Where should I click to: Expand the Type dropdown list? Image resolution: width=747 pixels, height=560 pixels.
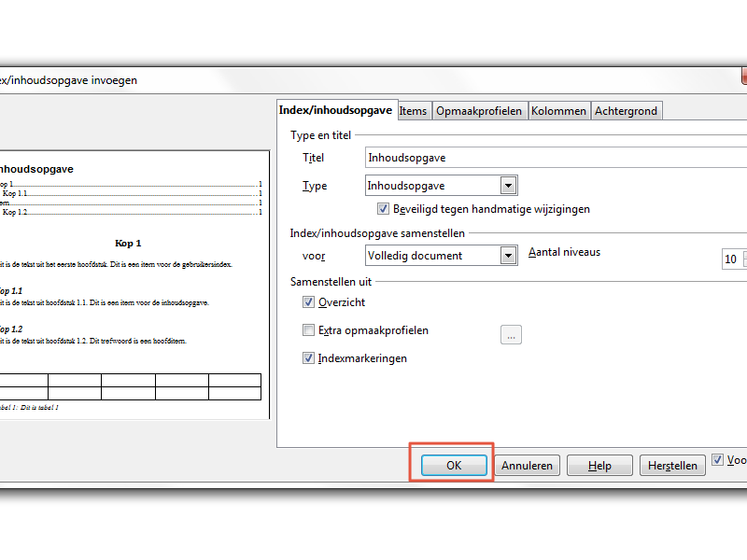point(508,186)
